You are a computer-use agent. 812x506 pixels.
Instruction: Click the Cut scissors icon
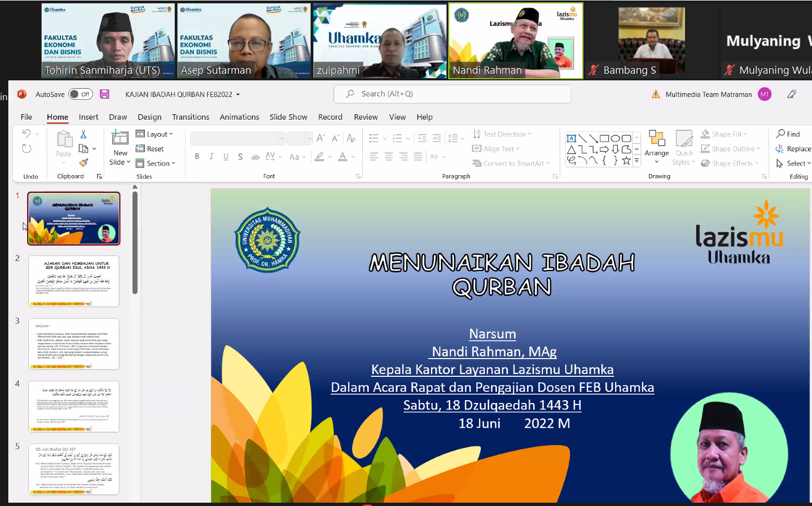pos(83,134)
